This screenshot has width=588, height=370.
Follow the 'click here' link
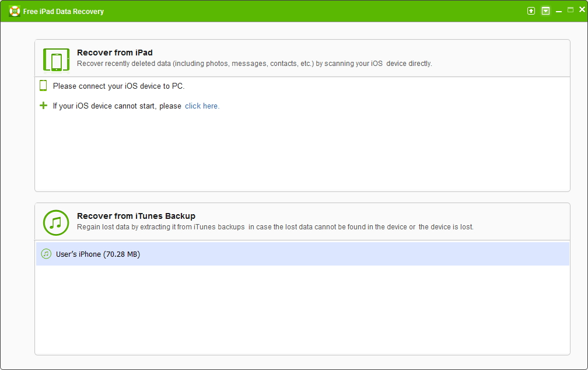202,106
